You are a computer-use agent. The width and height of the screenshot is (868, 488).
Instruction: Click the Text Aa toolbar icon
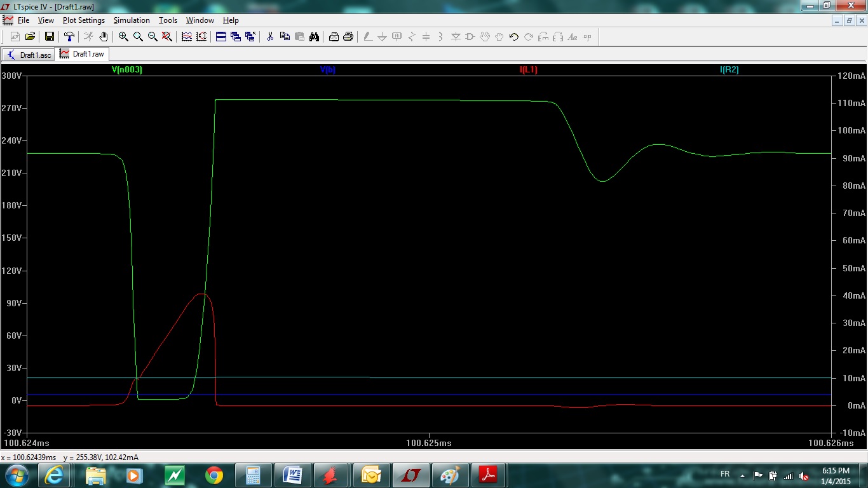click(x=573, y=37)
